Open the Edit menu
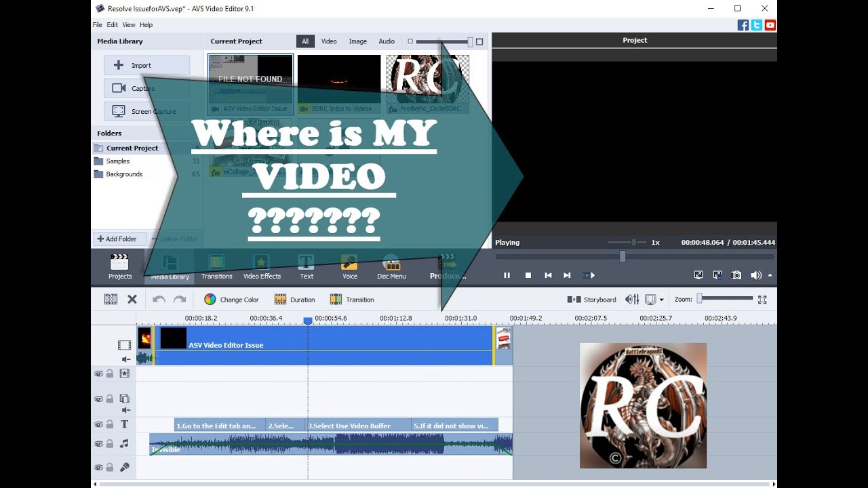 (113, 25)
